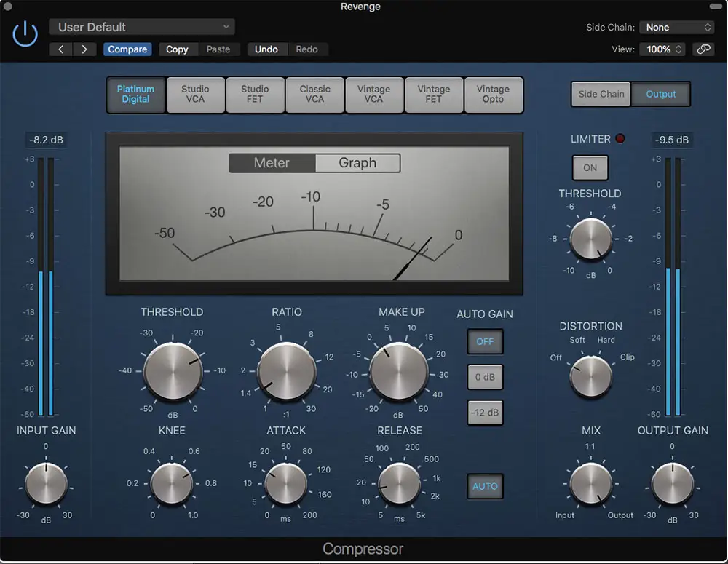Click the Ratio knob

pyautogui.click(x=287, y=370)
